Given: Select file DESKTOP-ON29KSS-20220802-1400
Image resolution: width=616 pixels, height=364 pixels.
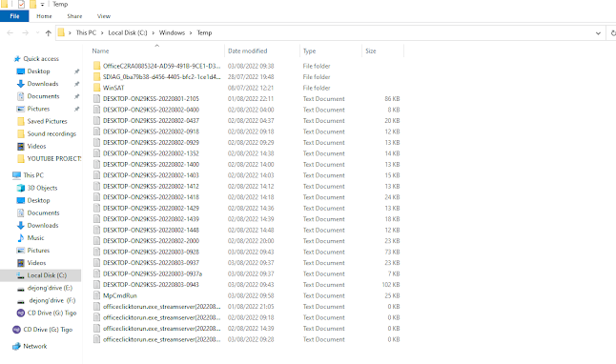Looking at the screenshot, I should click(151, 165).
